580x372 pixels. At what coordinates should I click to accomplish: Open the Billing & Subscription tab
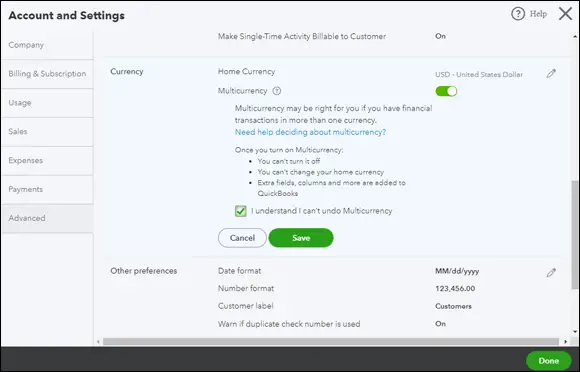47,74
